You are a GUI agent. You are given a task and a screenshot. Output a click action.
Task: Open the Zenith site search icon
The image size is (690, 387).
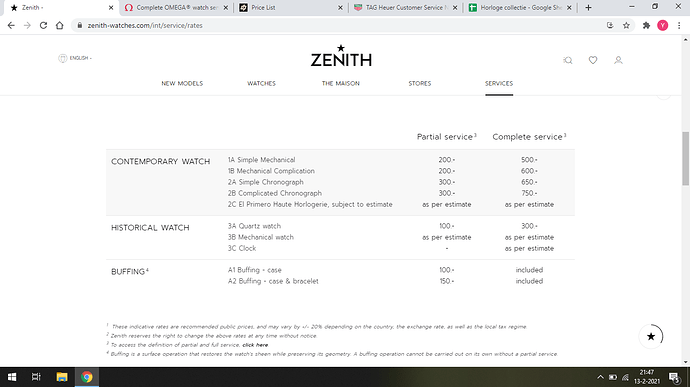(568, 60)
